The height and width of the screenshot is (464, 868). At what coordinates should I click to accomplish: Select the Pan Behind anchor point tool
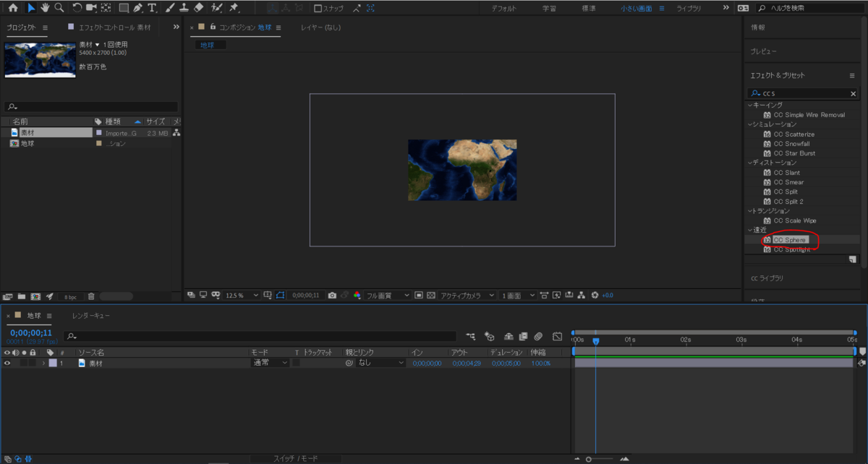click(106, 8)
